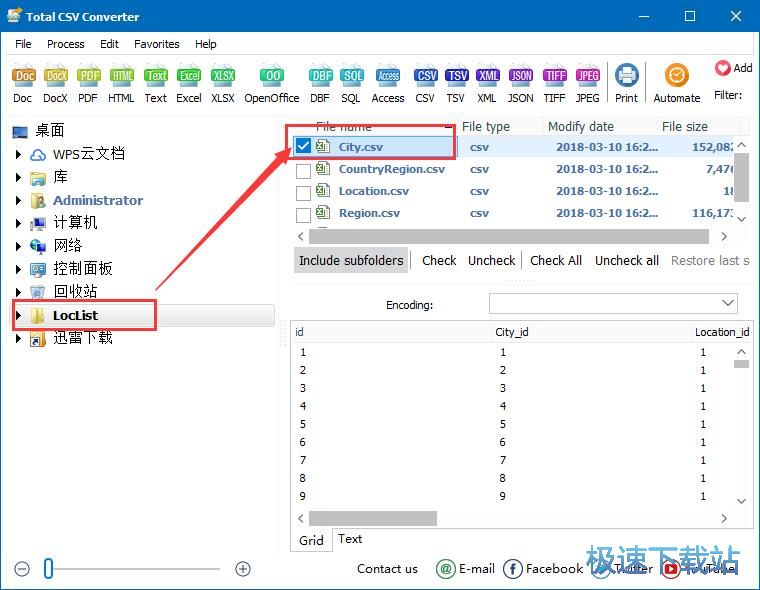Switch to the Text preview tab
The width and height of the screenshot is (760, 590).
click(350, 539)
